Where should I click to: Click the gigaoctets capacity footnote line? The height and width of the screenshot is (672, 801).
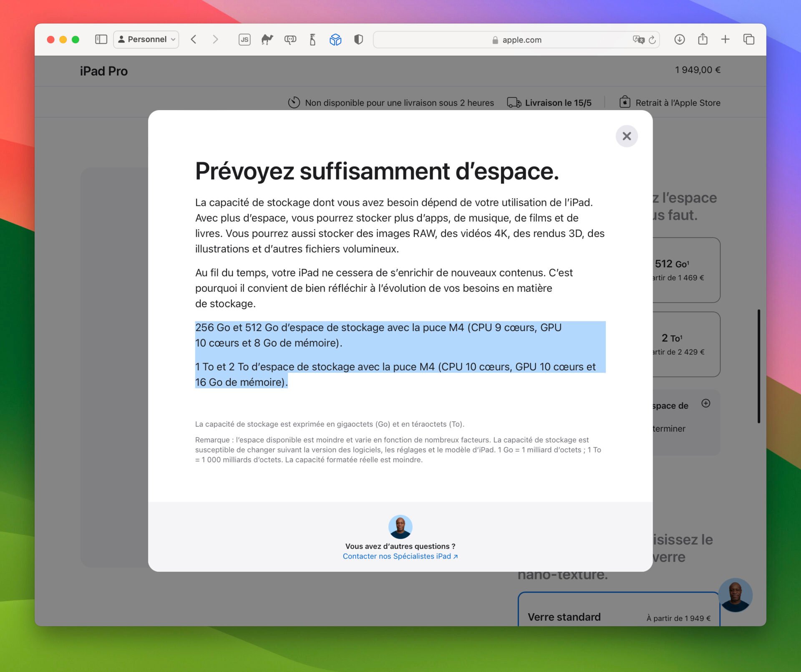(x=330, y=424)
